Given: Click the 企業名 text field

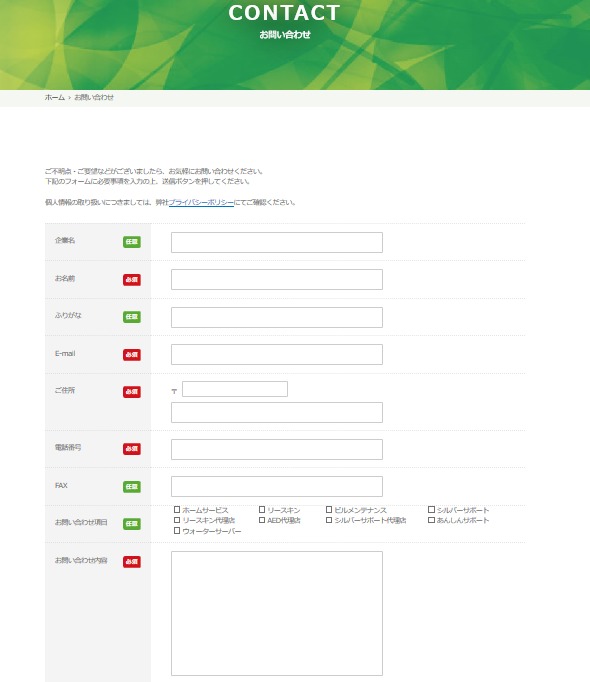Looking at the screenshot, I should pos(277,242).
